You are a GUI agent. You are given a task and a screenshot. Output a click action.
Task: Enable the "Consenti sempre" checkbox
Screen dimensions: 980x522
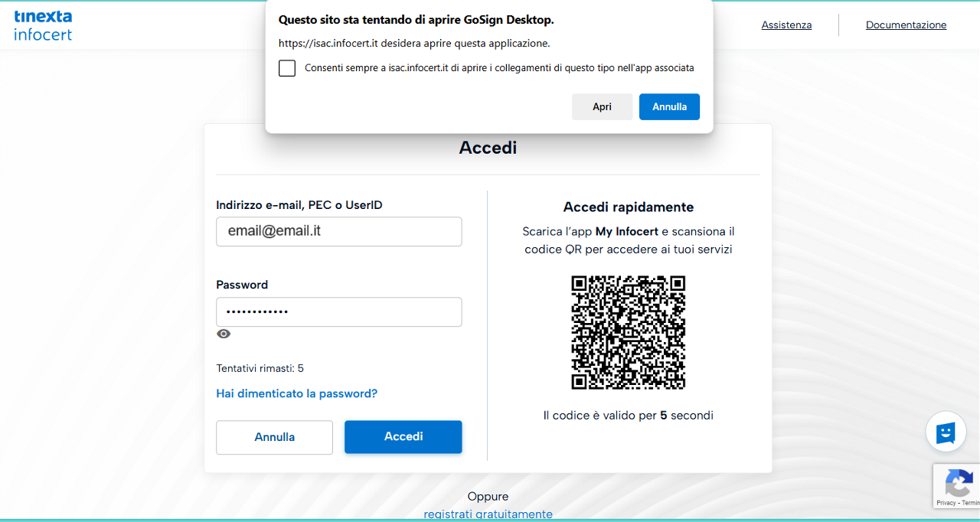pyautogui.click(x=287, y=68)
